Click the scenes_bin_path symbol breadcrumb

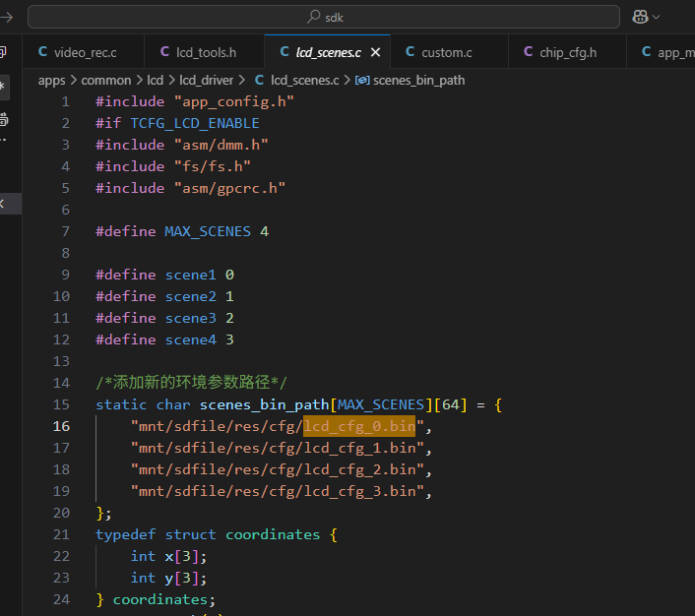click(418, 81)
